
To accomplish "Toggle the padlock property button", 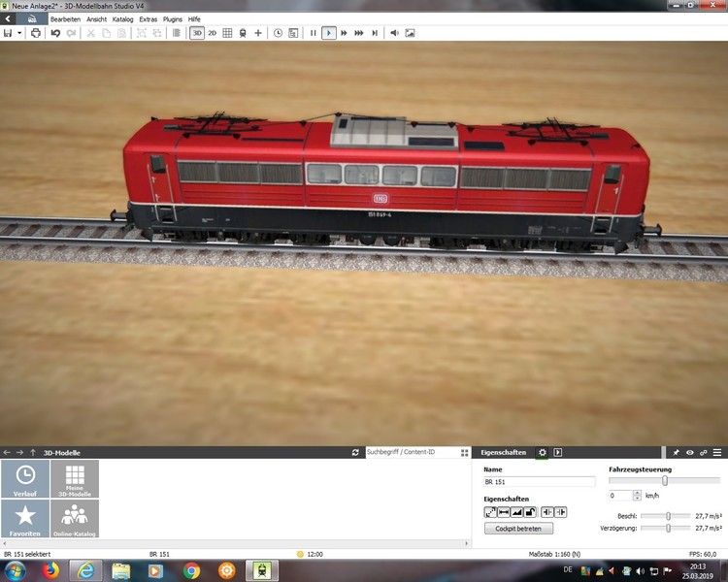I will coord(530,512).
